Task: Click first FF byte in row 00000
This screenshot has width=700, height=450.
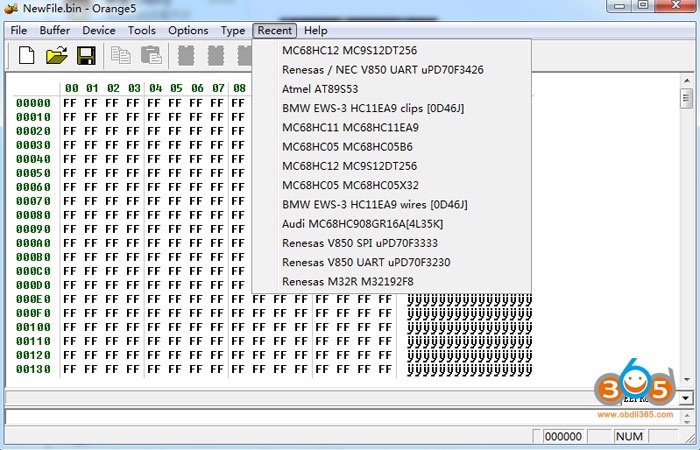Action: point(70,103)
